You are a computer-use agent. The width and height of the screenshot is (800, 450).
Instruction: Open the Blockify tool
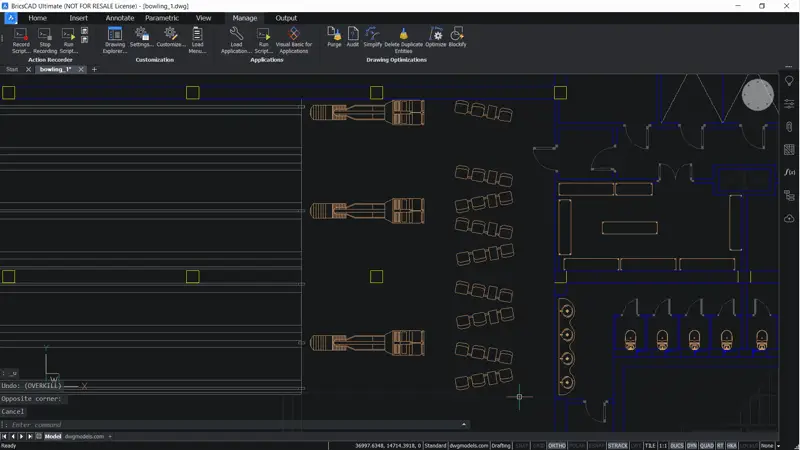[x=457, y=35]
